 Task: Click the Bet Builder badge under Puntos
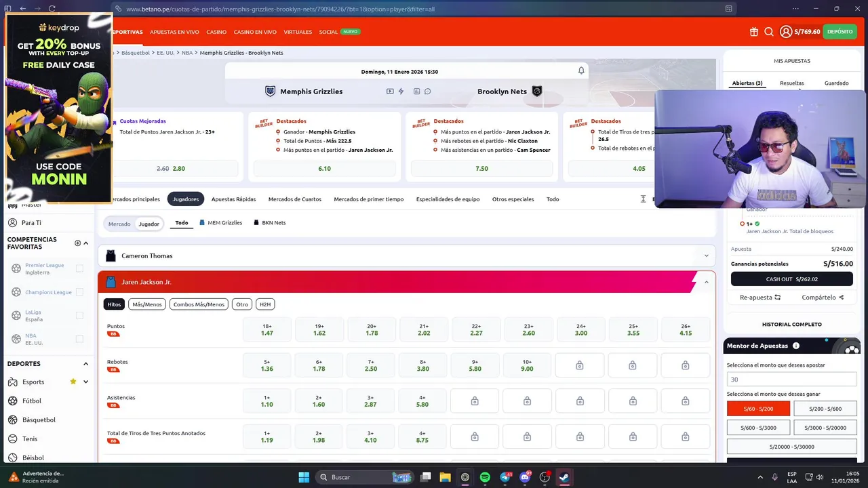(113, 334)
